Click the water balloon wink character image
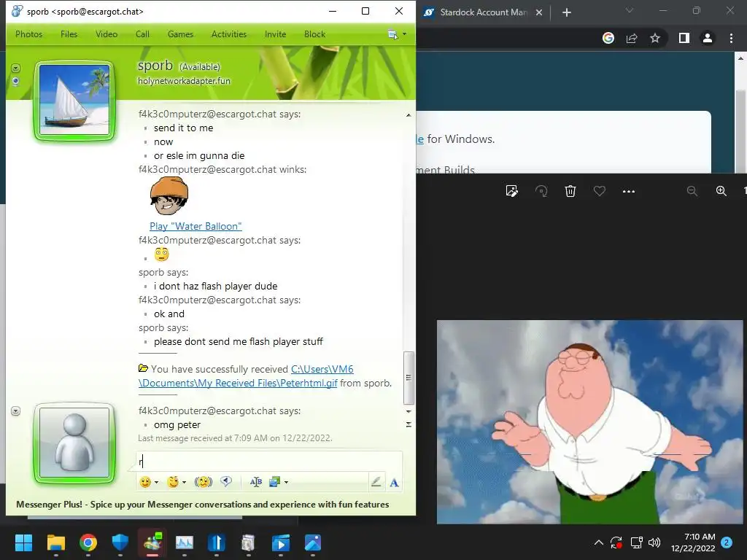This screenshot has width=747, height=560. coord(169,195)
